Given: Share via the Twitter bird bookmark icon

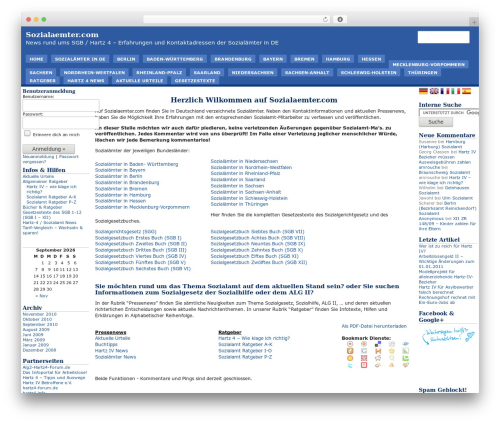Looking at the screenshot, I should pos(350,365).
